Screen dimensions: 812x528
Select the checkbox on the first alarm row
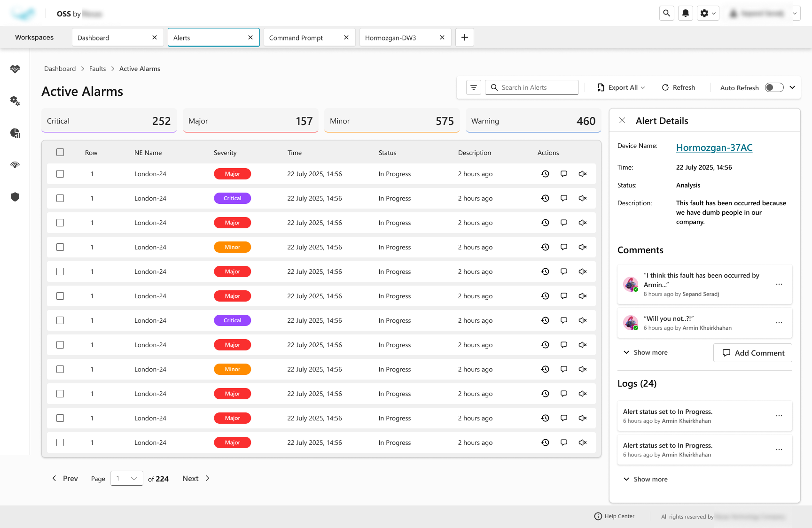coord(60,174)
